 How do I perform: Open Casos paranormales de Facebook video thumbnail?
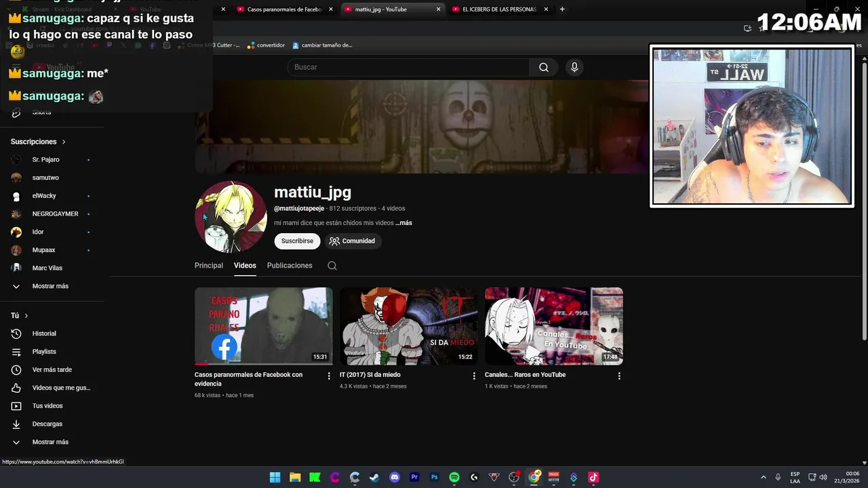264,326
